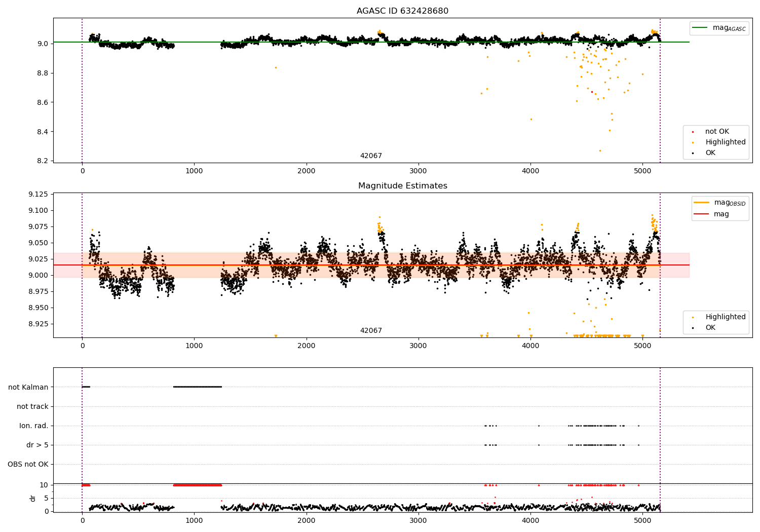
Task: Click the "Magnitude Estimates" plot title
Action: [x=402, y=186]
